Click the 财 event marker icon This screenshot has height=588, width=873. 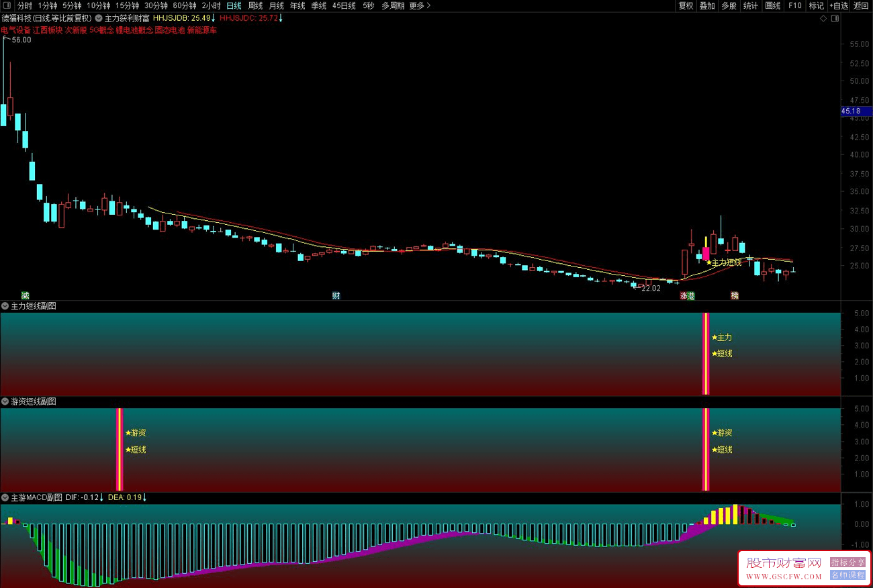click(x=336, y=295)
